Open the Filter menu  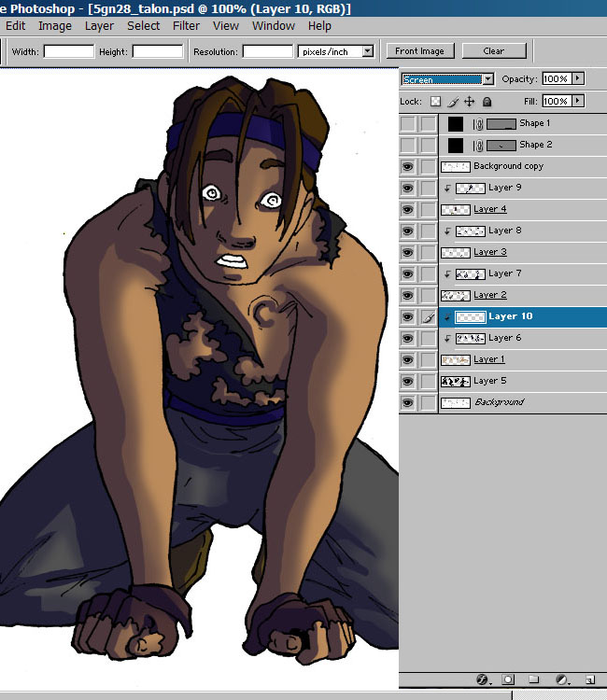click(186, 26)
